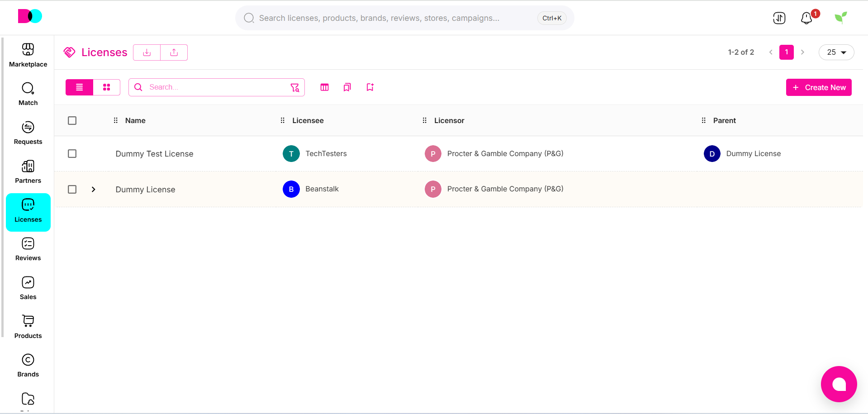Click the Beanstalk avatar icon

pyautogui.click(x=291, y=189)
